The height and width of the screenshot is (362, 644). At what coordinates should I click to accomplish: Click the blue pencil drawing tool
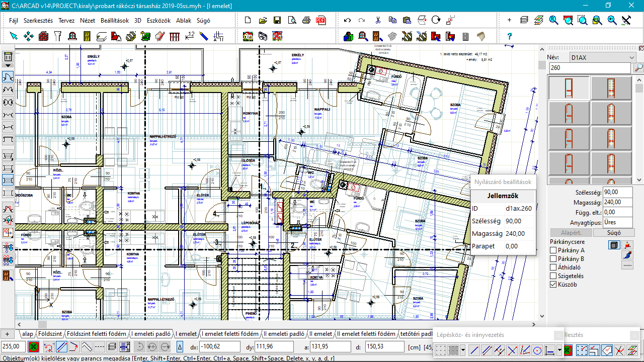pos(204,36)
